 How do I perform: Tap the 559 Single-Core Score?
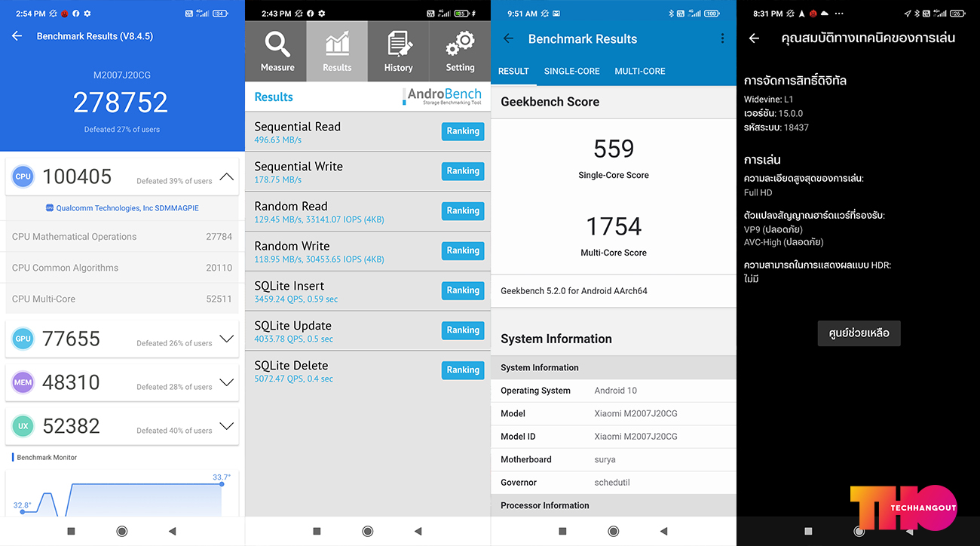tap(614, 149)
